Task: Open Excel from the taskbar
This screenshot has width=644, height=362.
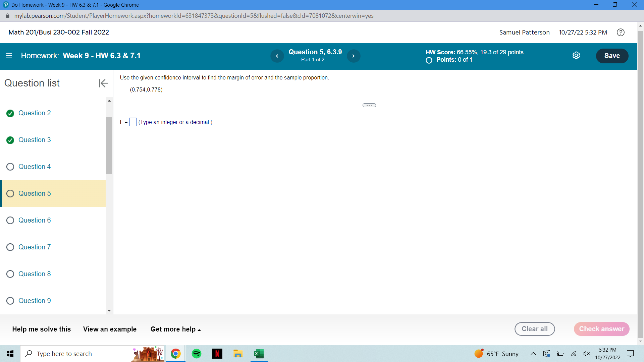Action: [x=259, y=354]
